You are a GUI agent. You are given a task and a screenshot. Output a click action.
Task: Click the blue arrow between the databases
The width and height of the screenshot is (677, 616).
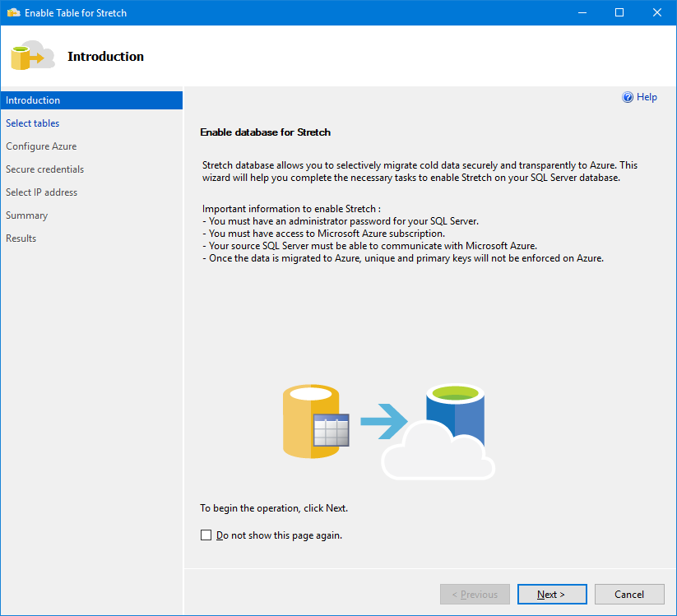point(384,421)
